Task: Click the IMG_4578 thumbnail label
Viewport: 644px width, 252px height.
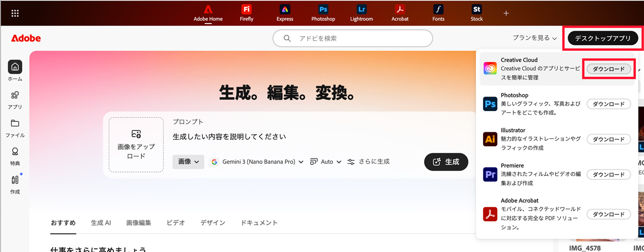Action: coord(585,248)
